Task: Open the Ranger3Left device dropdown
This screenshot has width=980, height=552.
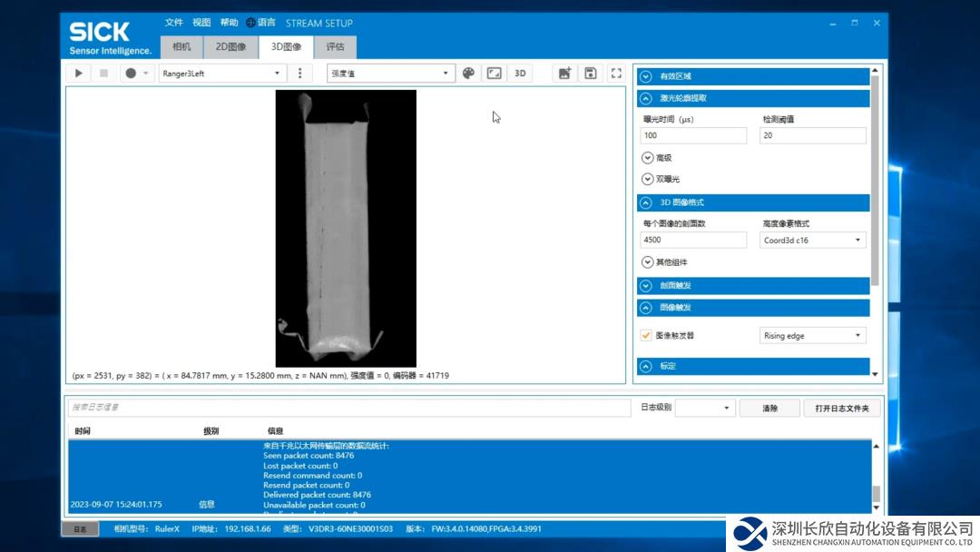Action: click(x=222, y=74)
